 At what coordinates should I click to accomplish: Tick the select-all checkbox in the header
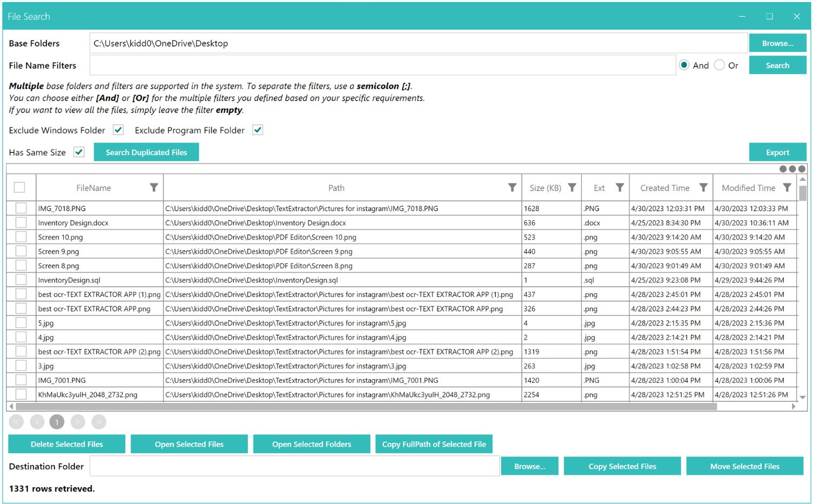click(19, 187)
